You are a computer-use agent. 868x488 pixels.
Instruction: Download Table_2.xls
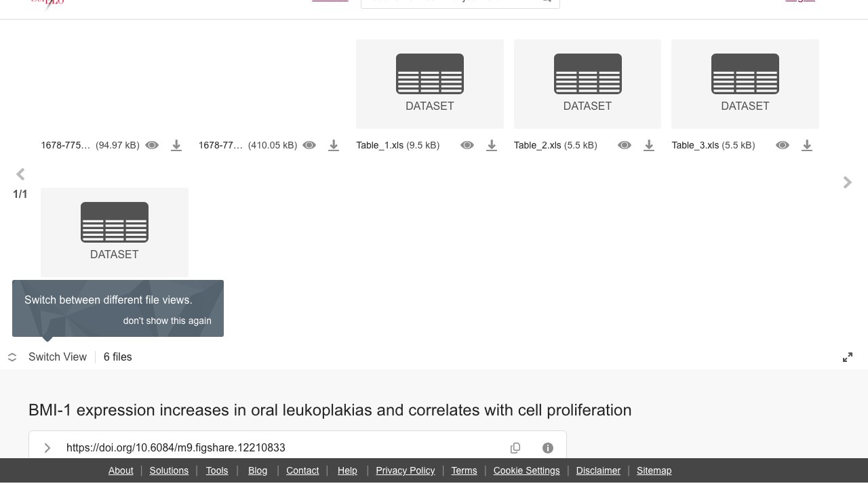coord(649,145)
